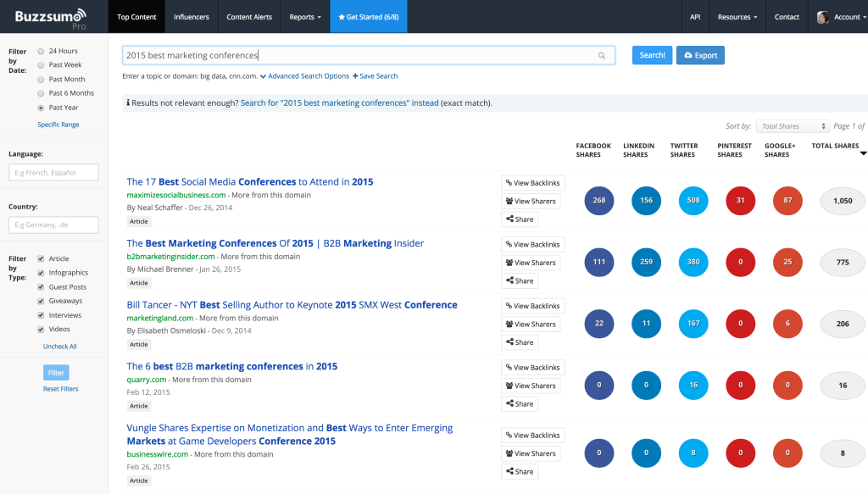Image resolution: width=868 pixels, height=494 pixels.
Task: Click total shares bubble showing 206
Action: pos(843,324)
